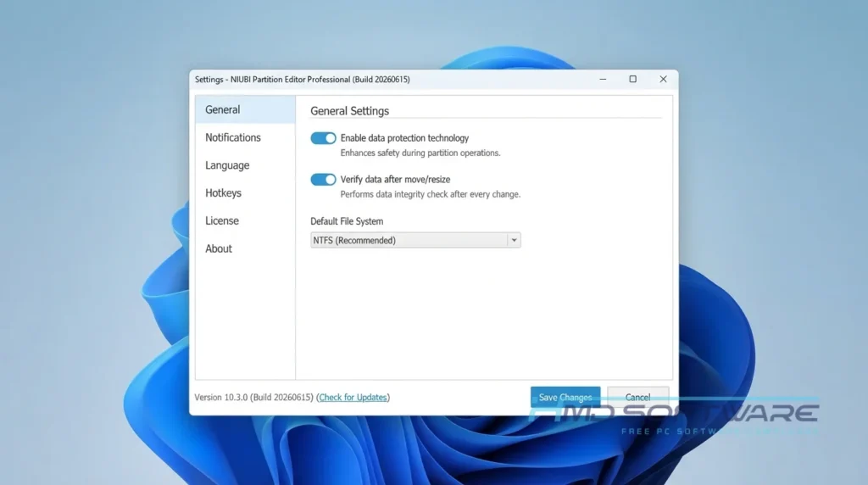Click the Save Changes button
This screenshot has height=485, width=868.
click(x=565, y=397)
